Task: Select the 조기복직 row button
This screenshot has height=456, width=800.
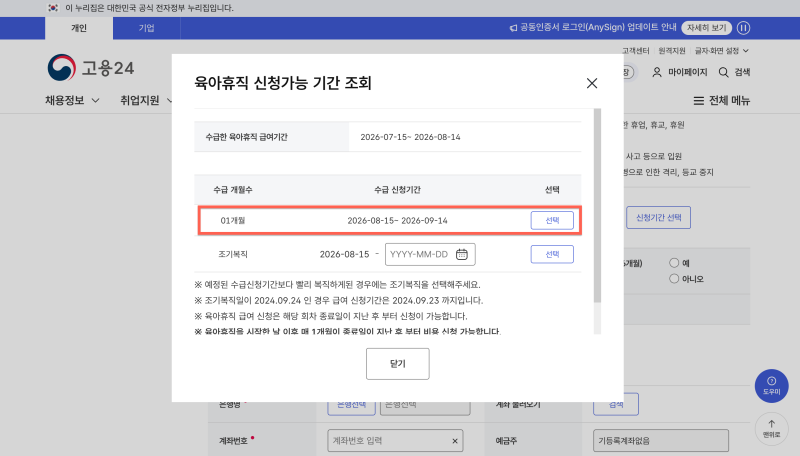Action: [x=552, y=254]
